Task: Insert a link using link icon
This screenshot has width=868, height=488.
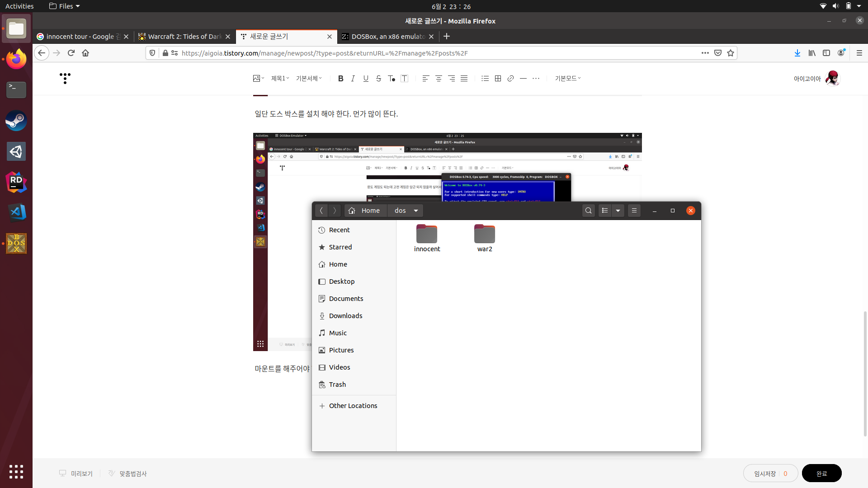Action: pyautogui.click(x=510, y=79)
